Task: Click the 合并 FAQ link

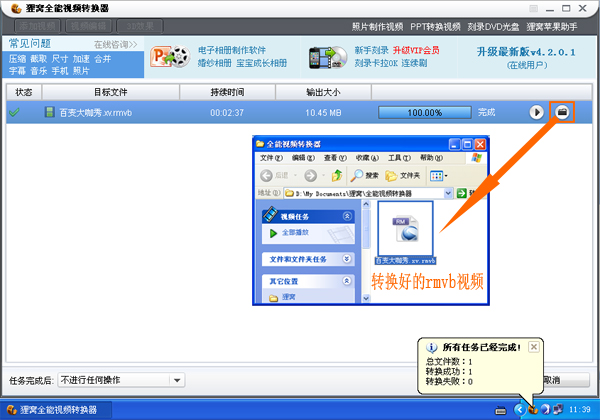Action: (x=103, y=59)
